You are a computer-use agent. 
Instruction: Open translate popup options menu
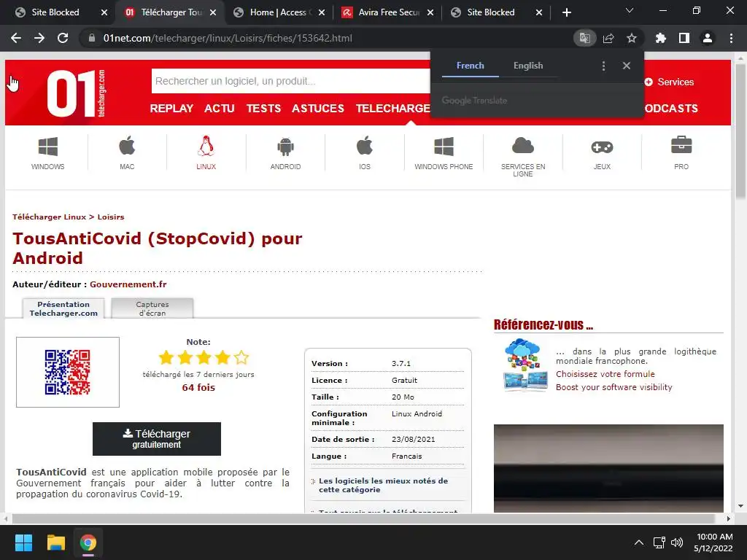tap(603, 66)
